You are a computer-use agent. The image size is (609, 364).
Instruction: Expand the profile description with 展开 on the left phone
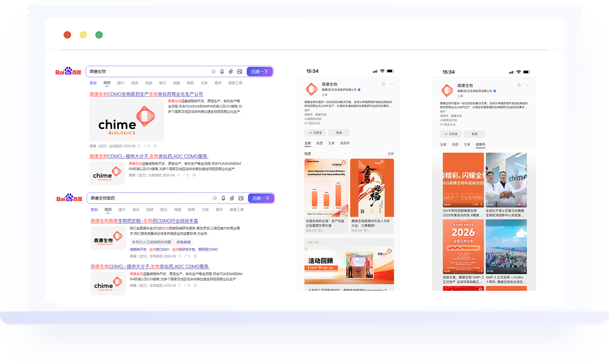(x=307, y=110)
